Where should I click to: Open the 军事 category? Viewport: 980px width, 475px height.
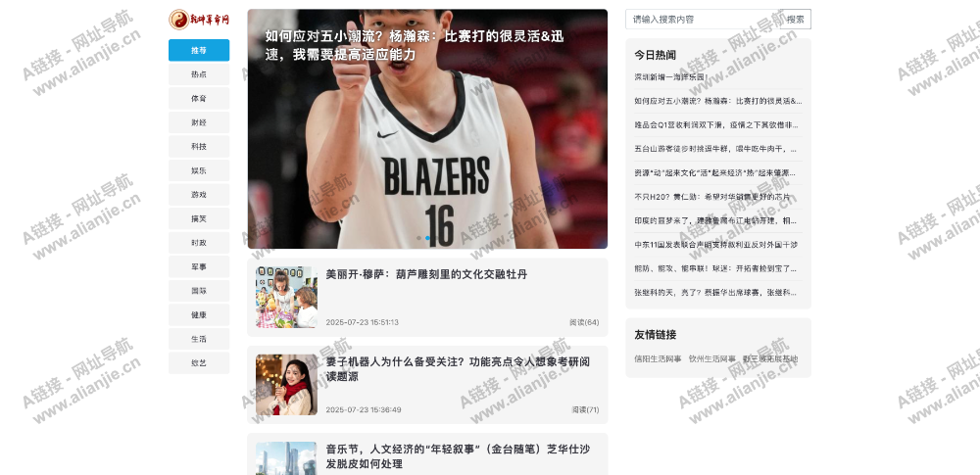point(199,266)
